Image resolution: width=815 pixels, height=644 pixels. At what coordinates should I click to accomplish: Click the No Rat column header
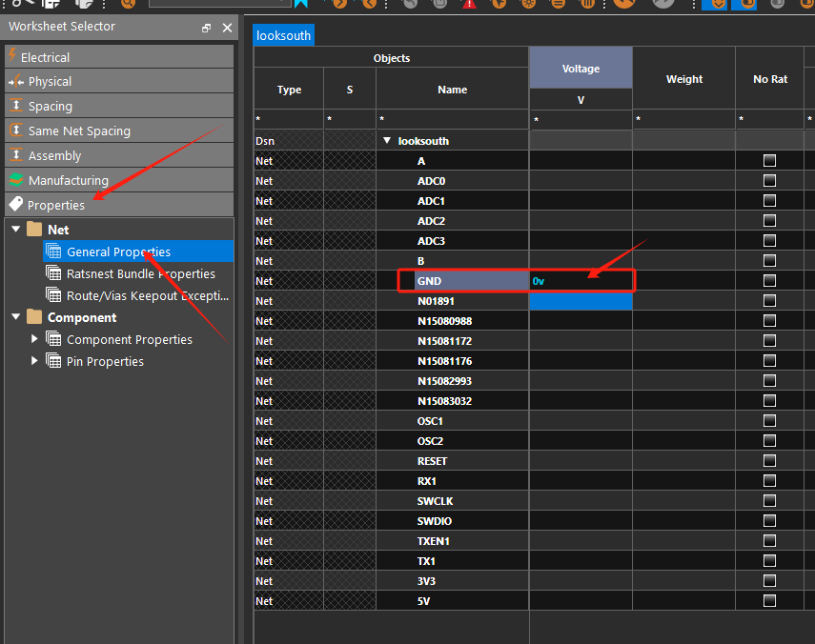pos(770,78)
